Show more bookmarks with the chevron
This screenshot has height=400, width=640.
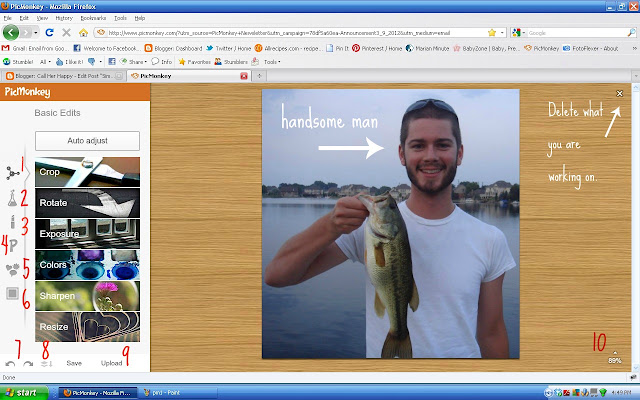tap(634, 48)
